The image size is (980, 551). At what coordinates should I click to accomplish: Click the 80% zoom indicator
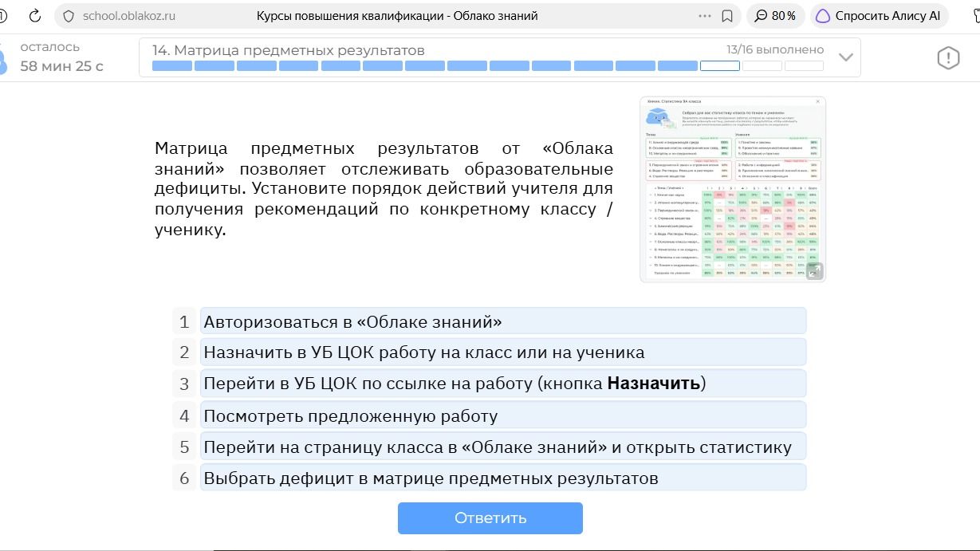click(x=776, y=16)
